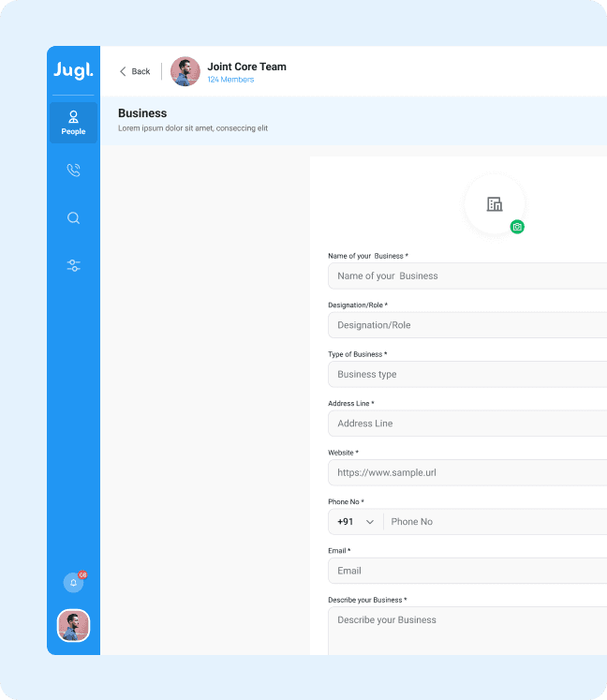
Task: Go back using the Back button
Action: [x=135, y=71]
